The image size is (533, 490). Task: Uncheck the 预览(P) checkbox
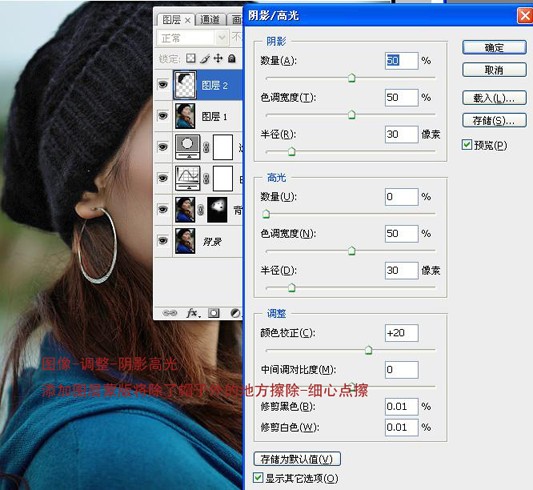pos(467,145)
